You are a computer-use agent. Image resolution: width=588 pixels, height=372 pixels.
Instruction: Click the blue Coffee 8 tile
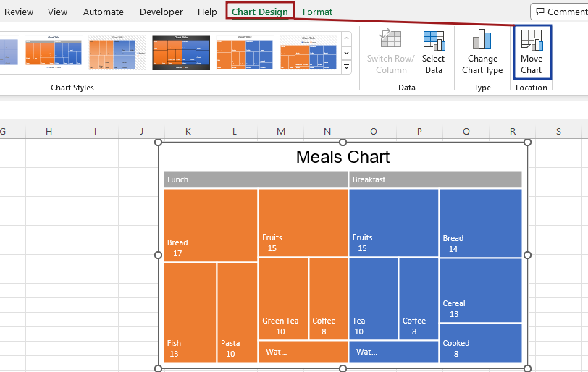(419, 299)
